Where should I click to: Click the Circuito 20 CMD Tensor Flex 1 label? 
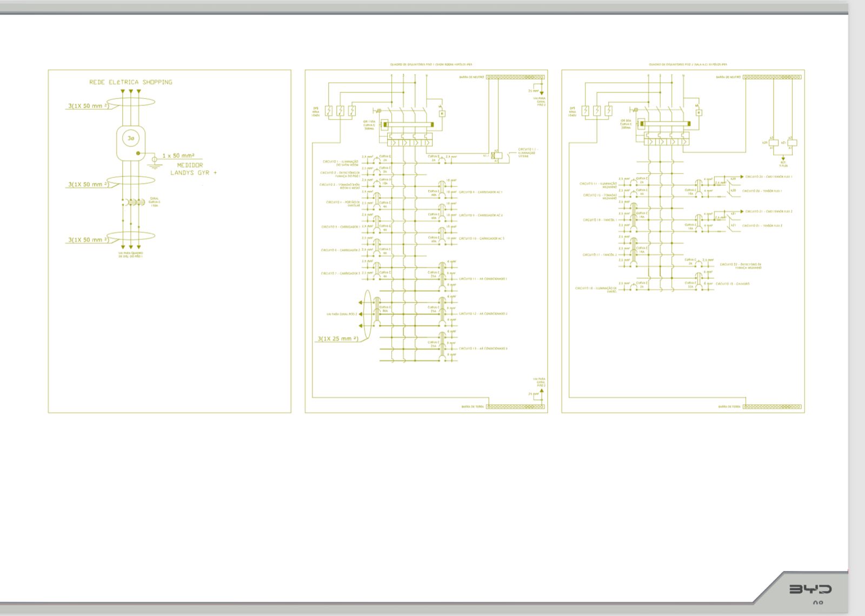click(x=768, y=177)
